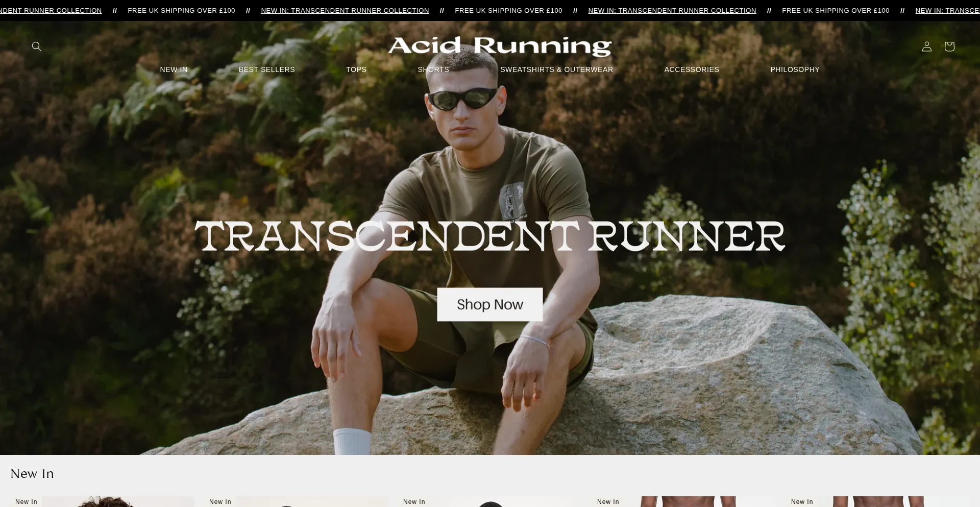The height and width of the screenshot is (507, 980).
Task: Open the New In menu
Action: (x=174, y=69)
